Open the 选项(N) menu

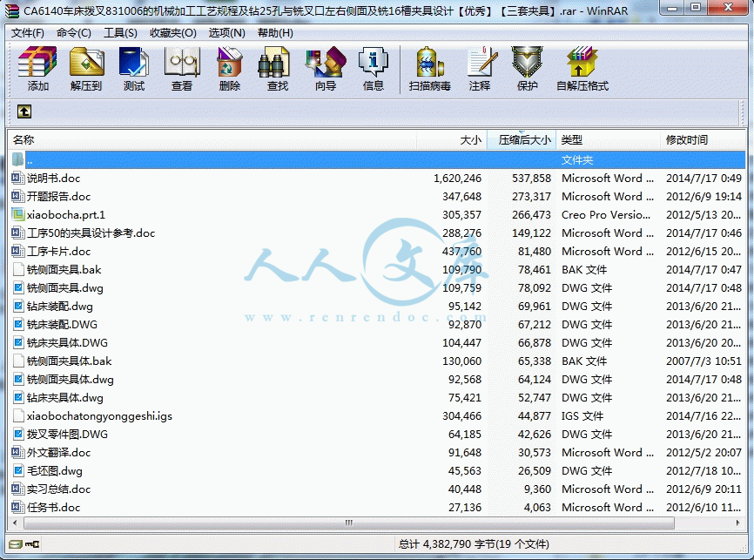coord(227,33)
